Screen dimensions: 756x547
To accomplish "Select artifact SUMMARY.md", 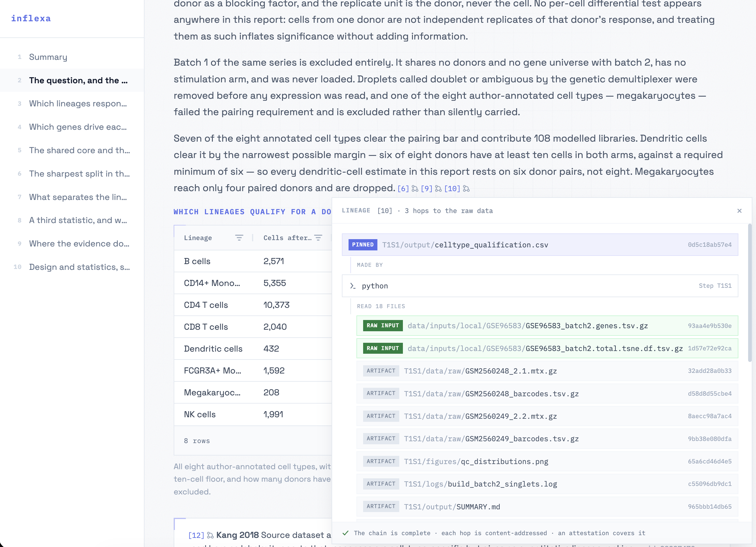I will point(547,507).
